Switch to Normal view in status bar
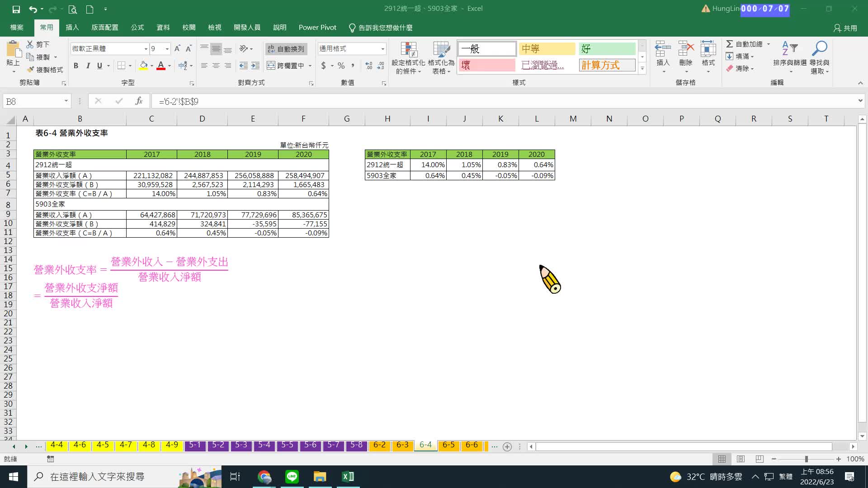Image resolution: width=868 pixels, height=488 pixels. point(722,459)
